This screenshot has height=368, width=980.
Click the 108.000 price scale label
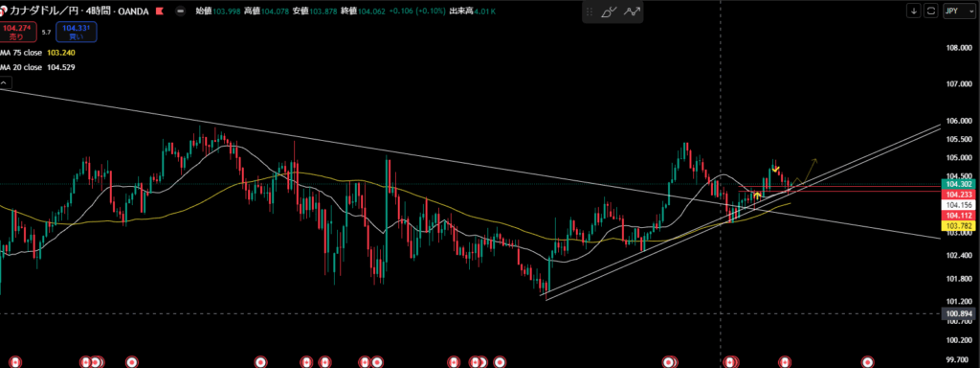coord(959,48)
